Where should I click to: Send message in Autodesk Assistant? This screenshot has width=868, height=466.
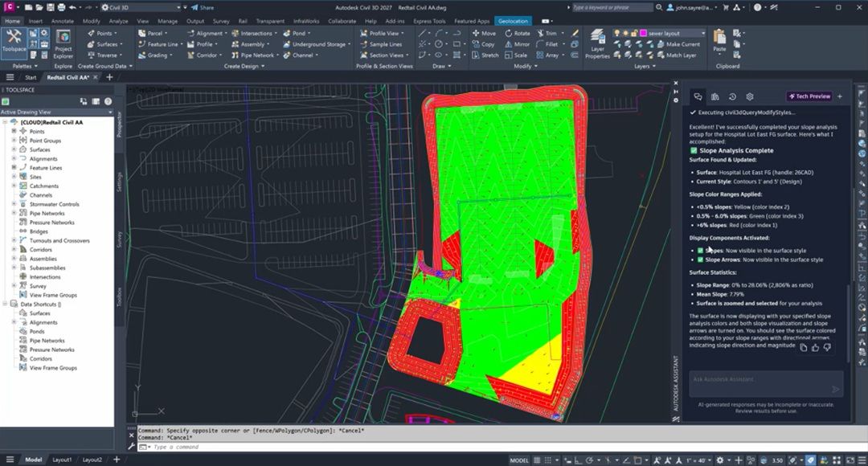(835, 389)
